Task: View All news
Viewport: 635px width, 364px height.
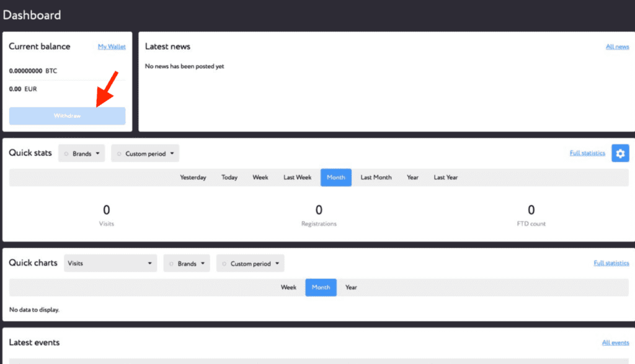Action: click(618, 47)
